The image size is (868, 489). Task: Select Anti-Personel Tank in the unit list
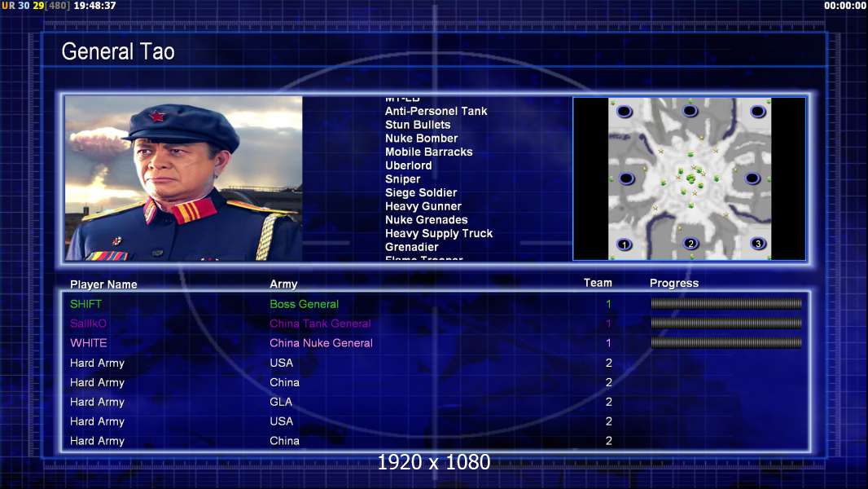436,111
